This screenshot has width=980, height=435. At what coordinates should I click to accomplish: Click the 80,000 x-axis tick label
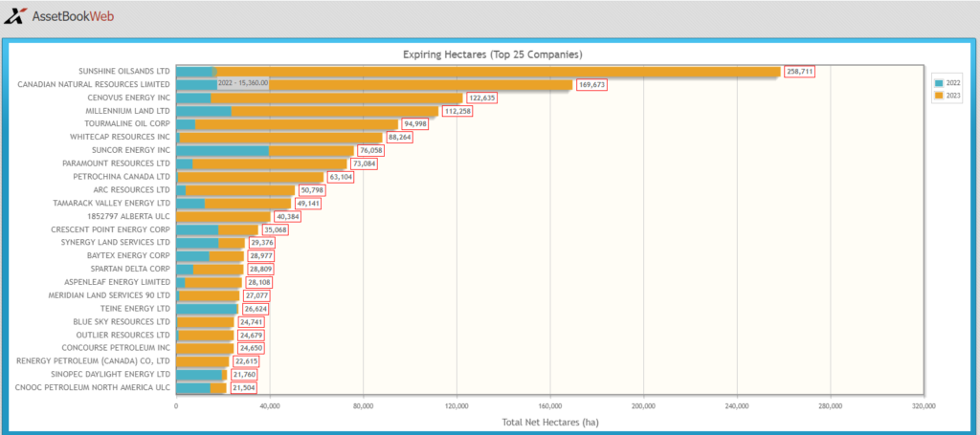click(363, 405)
